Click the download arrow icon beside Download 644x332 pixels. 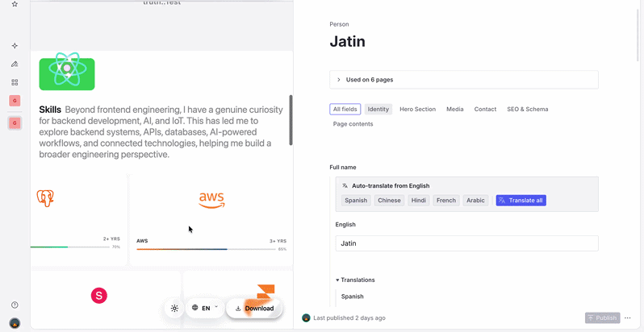point(238,309)
